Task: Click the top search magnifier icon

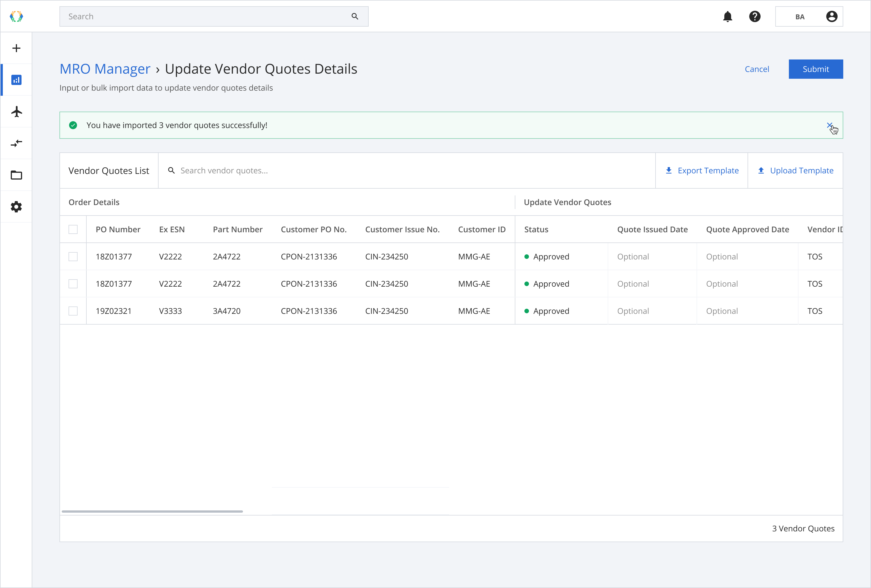Action: click(355, 16)
